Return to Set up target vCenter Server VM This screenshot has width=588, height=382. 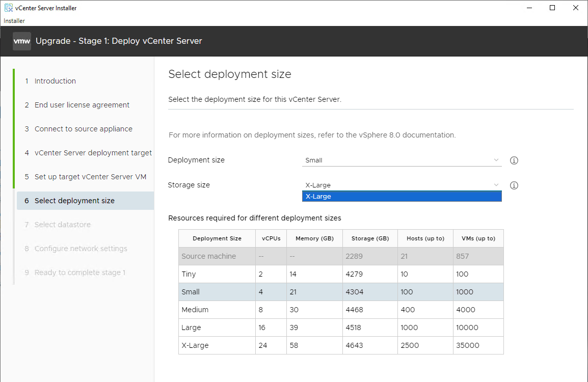pos(90,177)
